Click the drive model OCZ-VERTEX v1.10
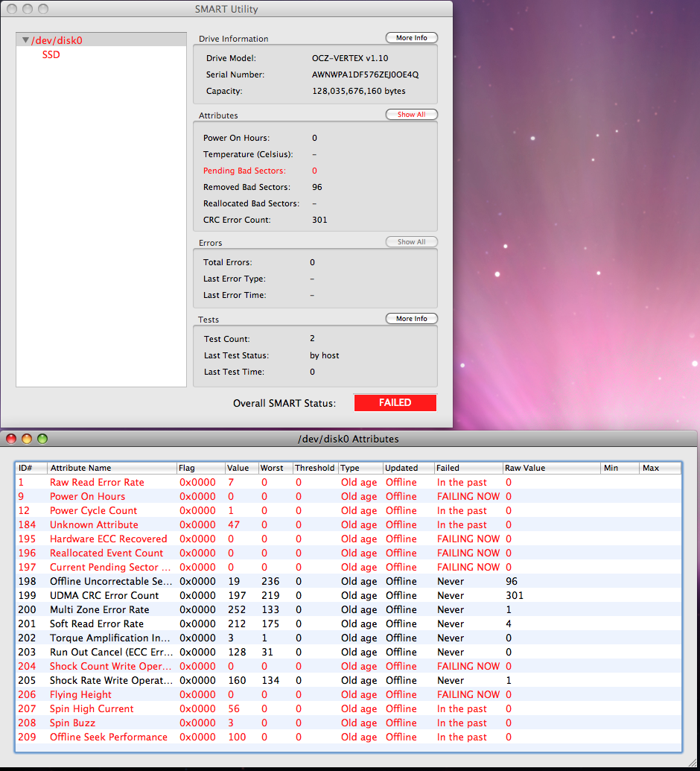This screenshot has width=700, height=771. [350, 58]
